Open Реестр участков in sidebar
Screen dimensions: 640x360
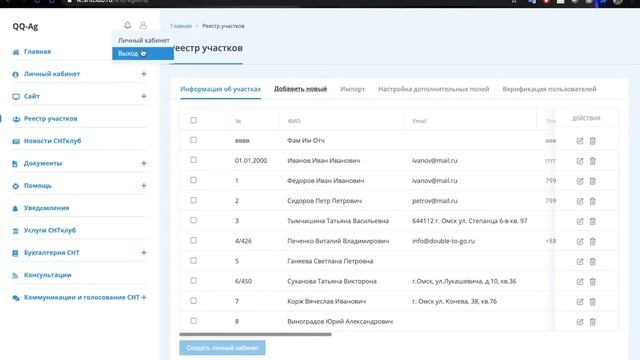[51, 119]
